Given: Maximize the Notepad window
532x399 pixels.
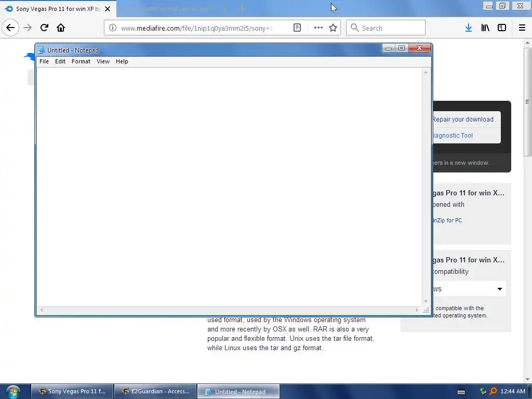Looking at the screenshot, I should click(x=402, y=48).
